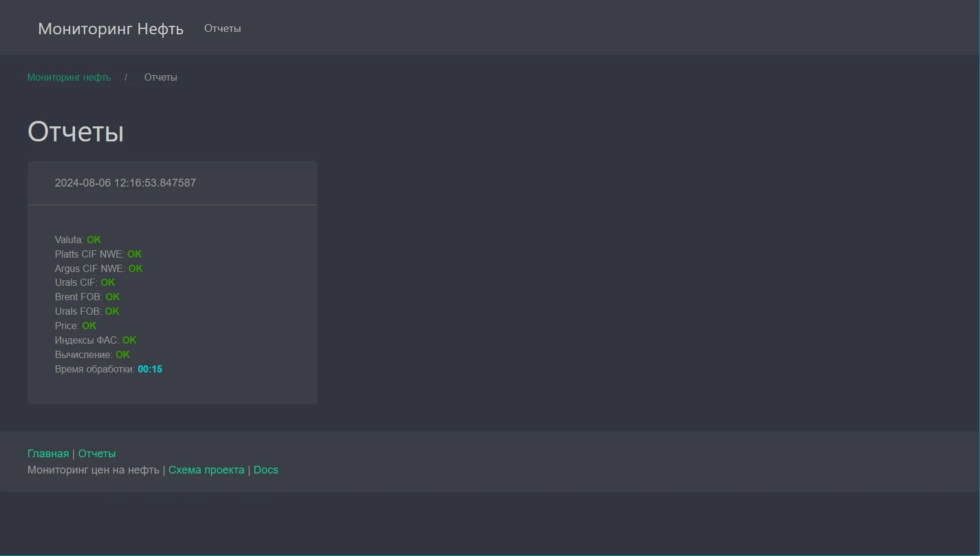Open the Схема проекта footer link
The height and width of the screenshot is (556, 980).
click(x=206, y=470)
